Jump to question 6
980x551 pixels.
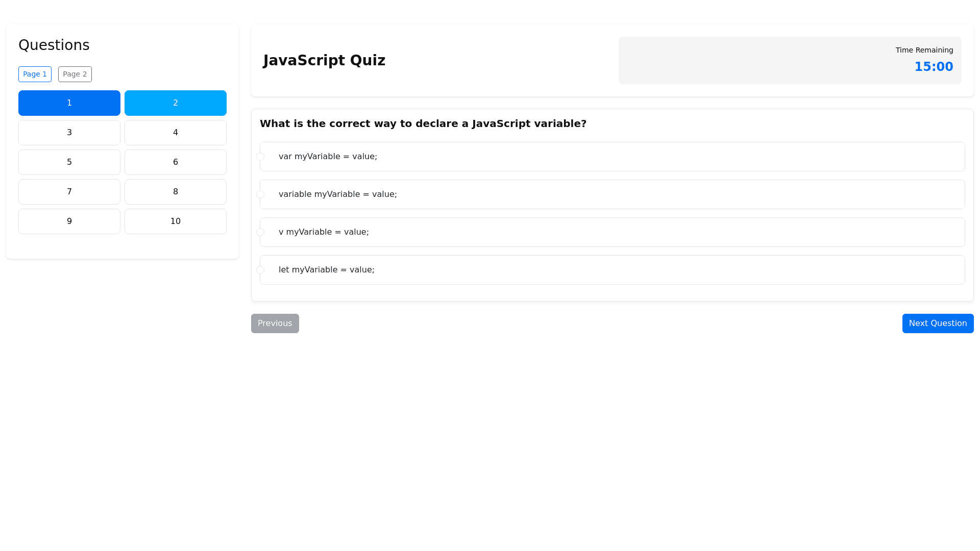click(x=176, y=162)
